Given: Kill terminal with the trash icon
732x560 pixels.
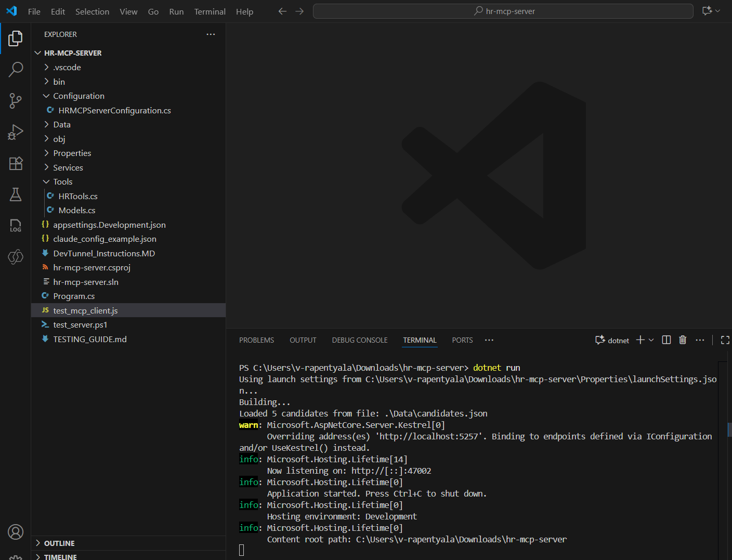Looking at the screenshot, I should click(x=683, y=340).
